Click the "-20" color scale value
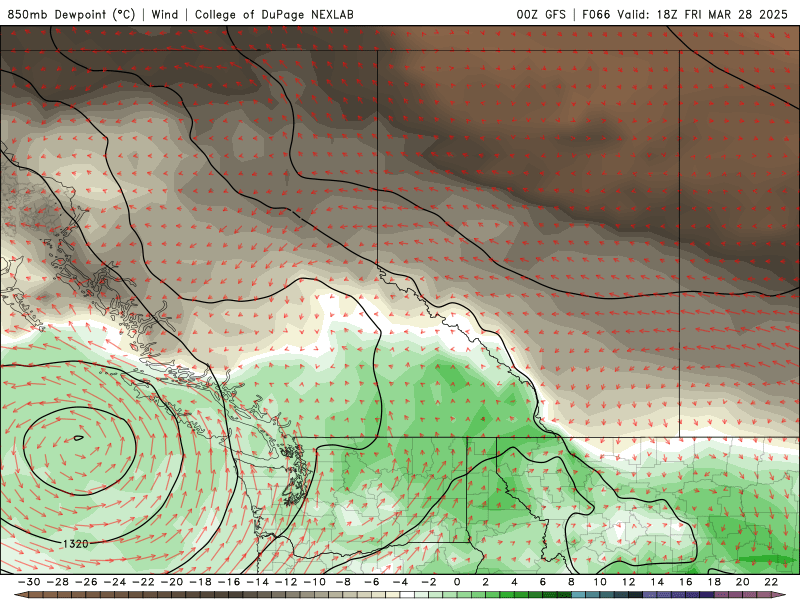 [x=171, y=582]
